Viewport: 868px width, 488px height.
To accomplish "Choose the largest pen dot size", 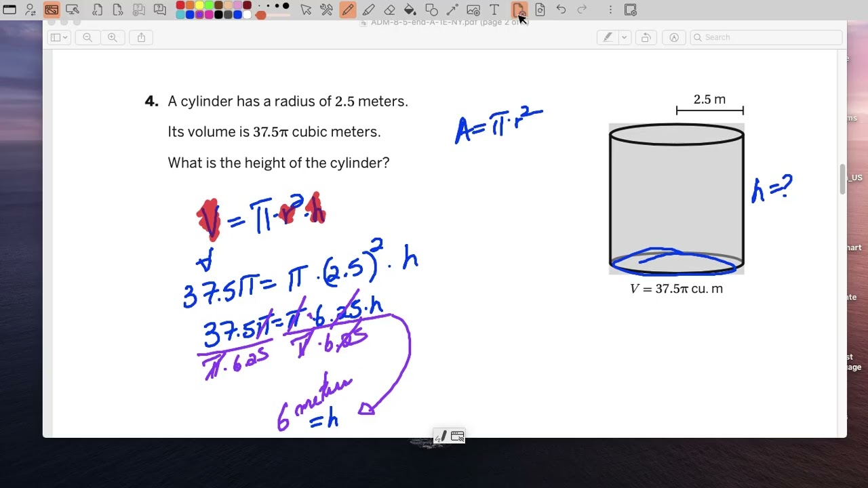I will (285, 5).
